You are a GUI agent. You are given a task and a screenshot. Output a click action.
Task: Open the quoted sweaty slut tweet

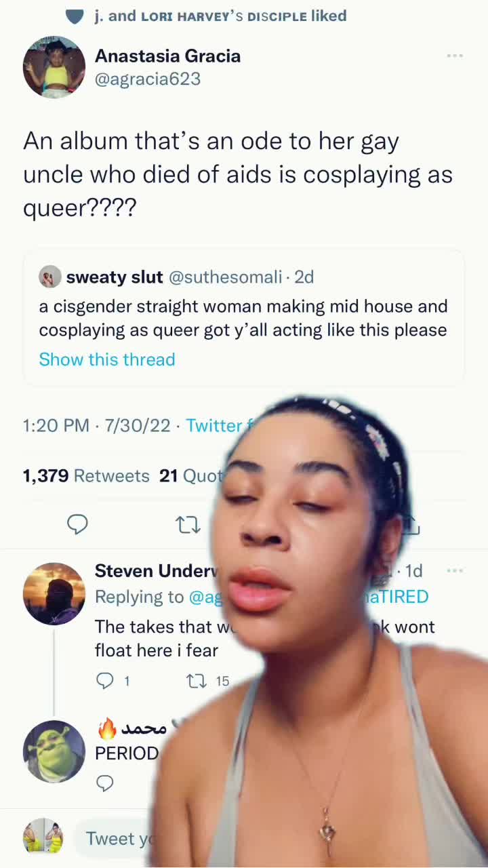[244, 317]
